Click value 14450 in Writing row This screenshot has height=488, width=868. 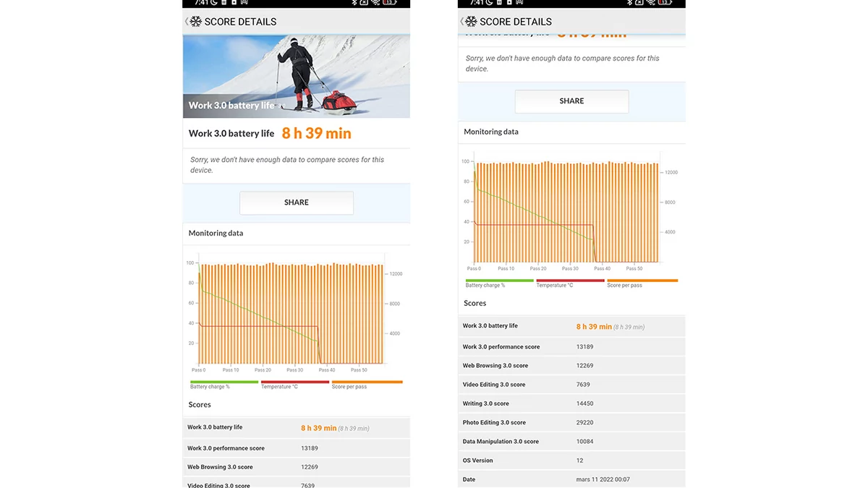[x=584, y=403]
